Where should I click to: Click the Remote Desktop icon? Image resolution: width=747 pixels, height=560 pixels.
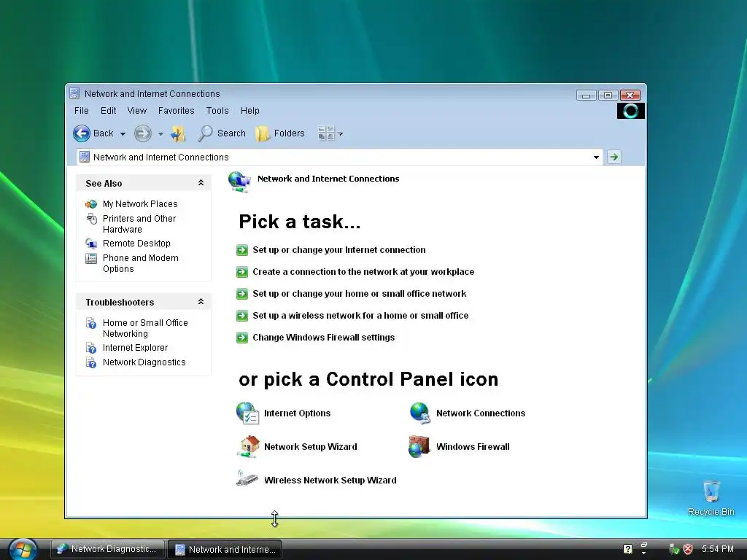pos(91,244)
